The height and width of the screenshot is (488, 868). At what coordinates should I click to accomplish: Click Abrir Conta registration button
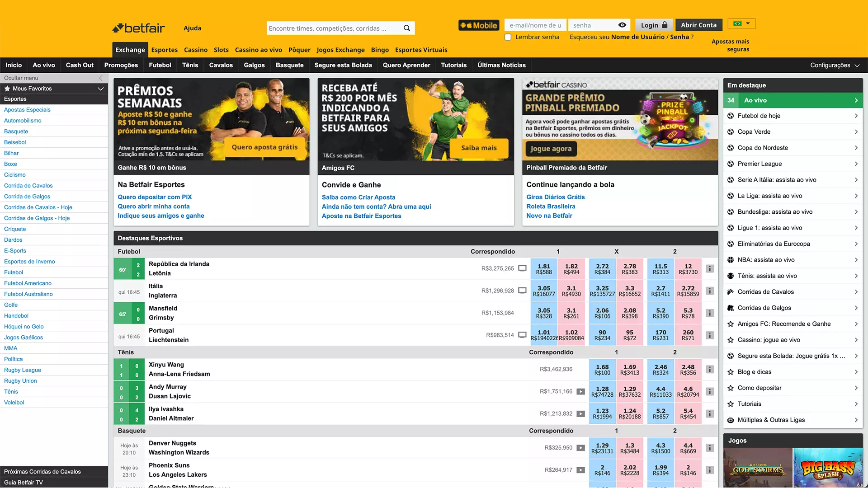[698, 24]
